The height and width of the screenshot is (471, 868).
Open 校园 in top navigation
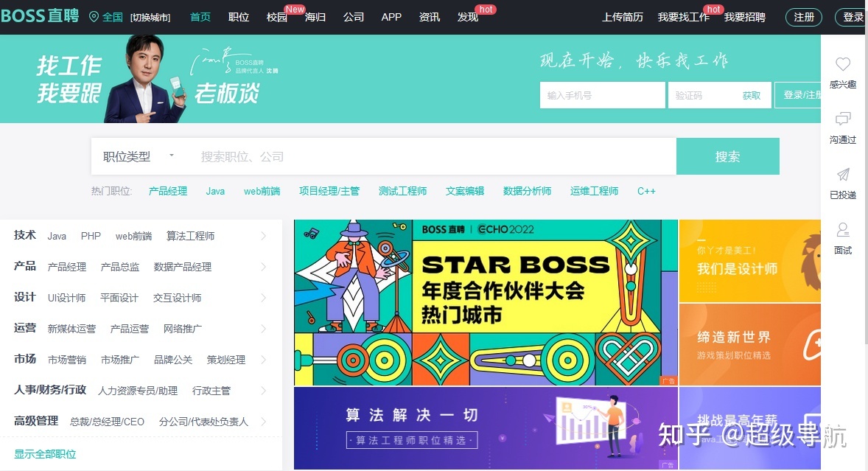point(277,17)
